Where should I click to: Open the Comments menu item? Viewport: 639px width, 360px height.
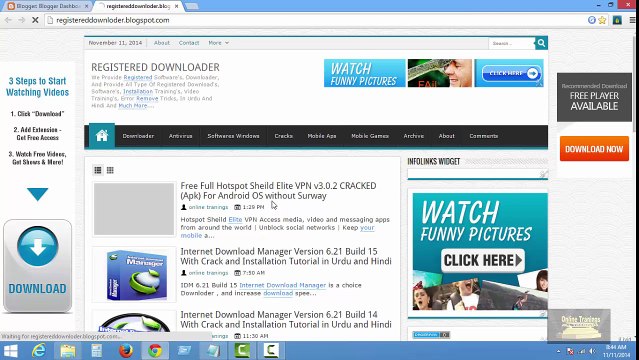484,136
